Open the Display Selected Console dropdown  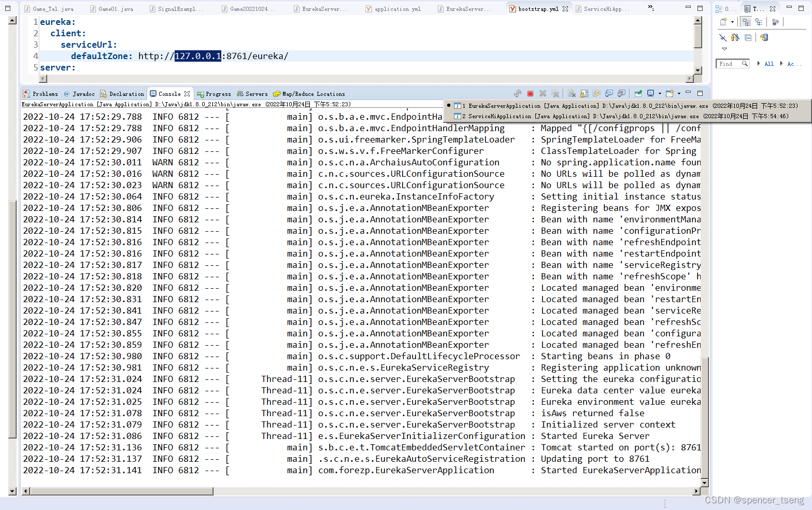pos(660,93)
